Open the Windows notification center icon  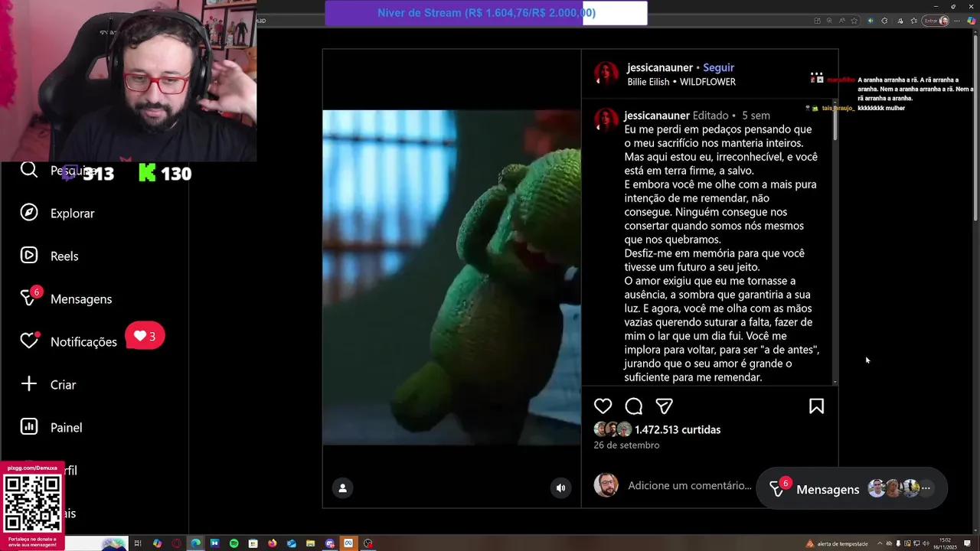967,543
